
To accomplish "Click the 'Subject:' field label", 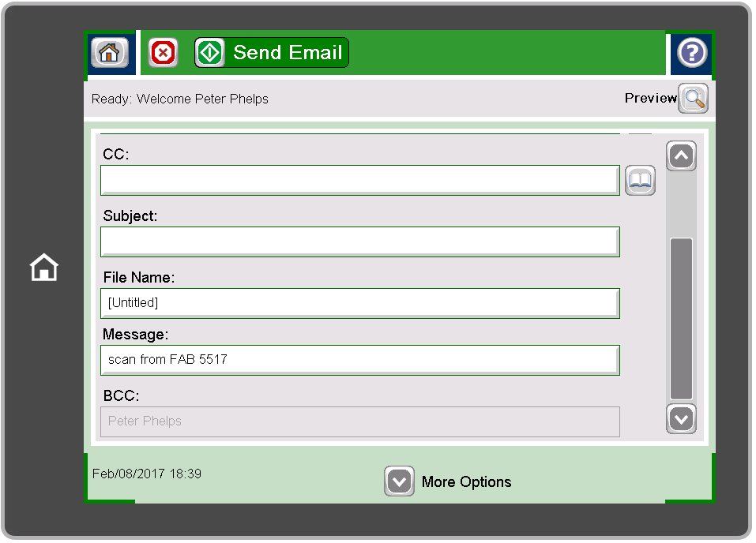I will (130, 215).
